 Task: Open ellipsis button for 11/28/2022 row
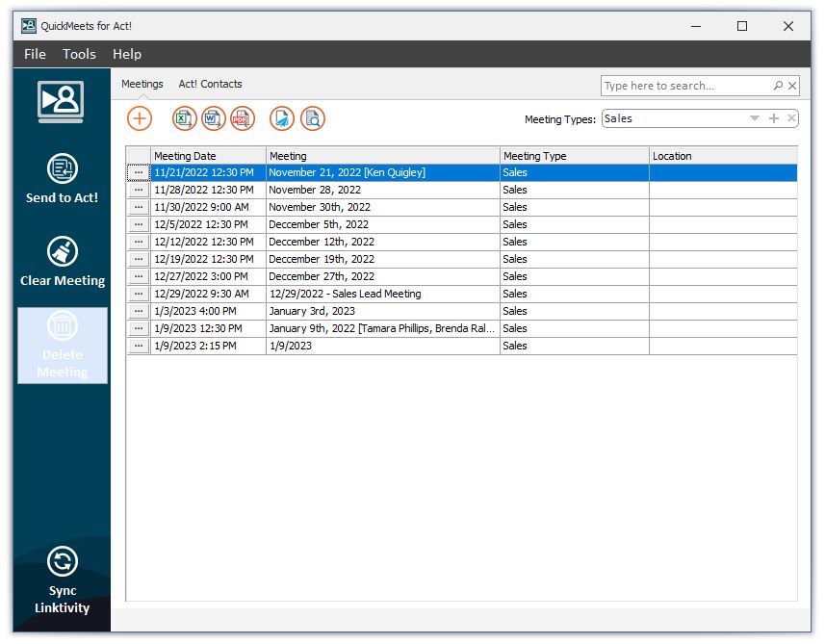139,190
